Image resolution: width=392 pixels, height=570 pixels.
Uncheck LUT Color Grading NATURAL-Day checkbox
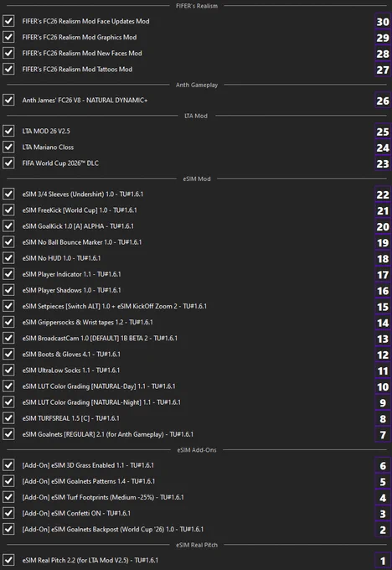point(8,386)
